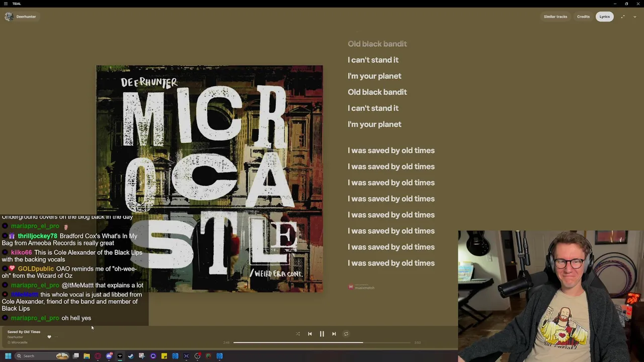
Task: Open the Microcastle album link
Action: click(x=20, y=342)
